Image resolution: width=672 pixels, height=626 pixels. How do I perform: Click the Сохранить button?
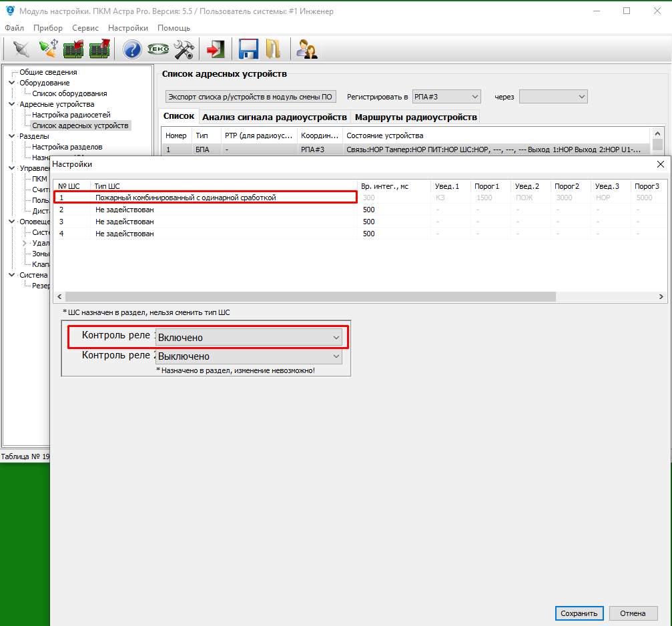[x=579, y=613]
